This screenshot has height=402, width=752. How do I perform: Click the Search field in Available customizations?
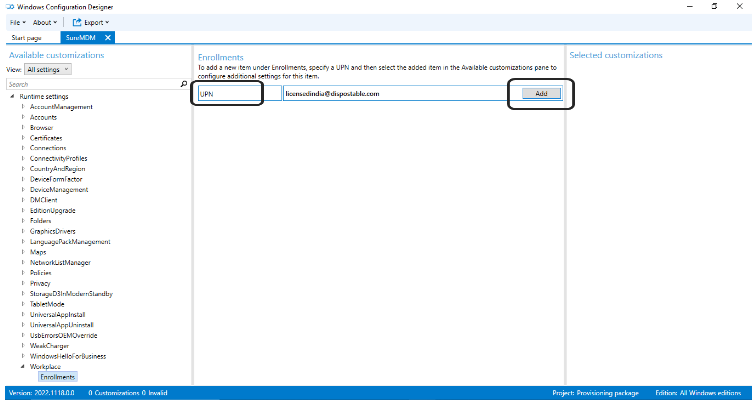click(x=92, y=84)
